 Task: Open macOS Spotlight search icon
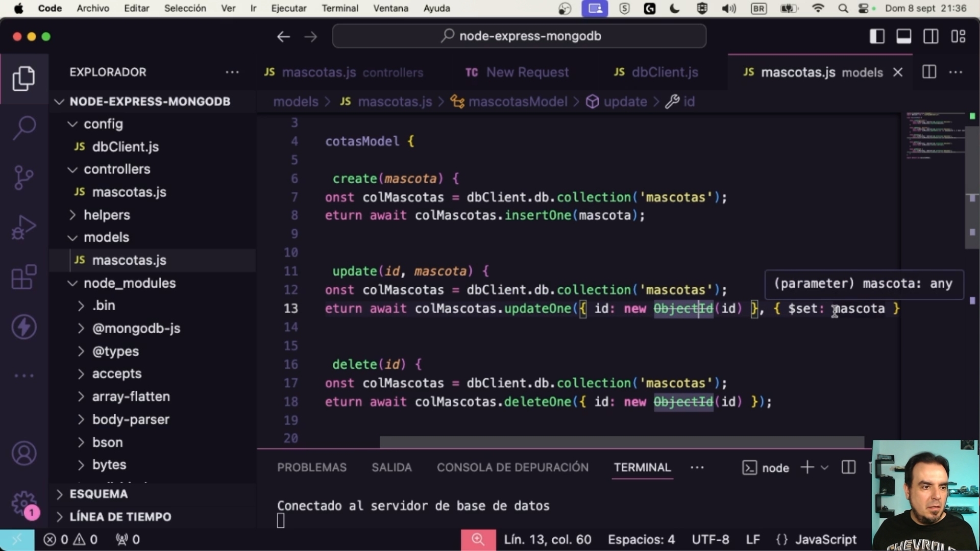(x=843, y=8)
